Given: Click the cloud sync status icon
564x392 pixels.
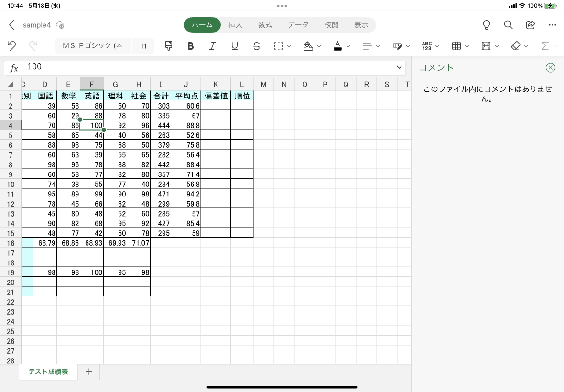Looking at the screenshot, I should (x=60, y=25).
